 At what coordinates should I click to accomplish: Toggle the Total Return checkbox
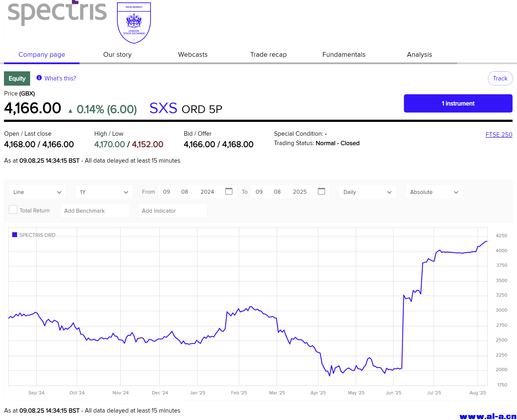13,210
